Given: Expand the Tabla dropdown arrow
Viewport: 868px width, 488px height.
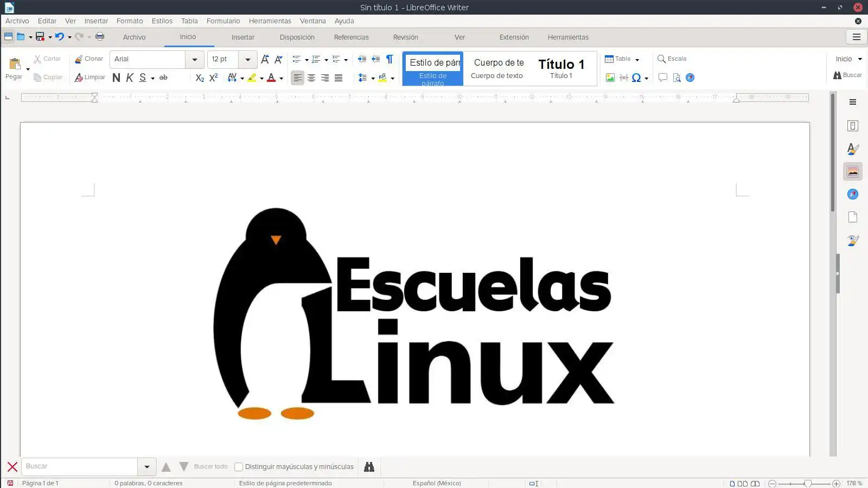Looking at the screenshot, I should coord(637,59).
